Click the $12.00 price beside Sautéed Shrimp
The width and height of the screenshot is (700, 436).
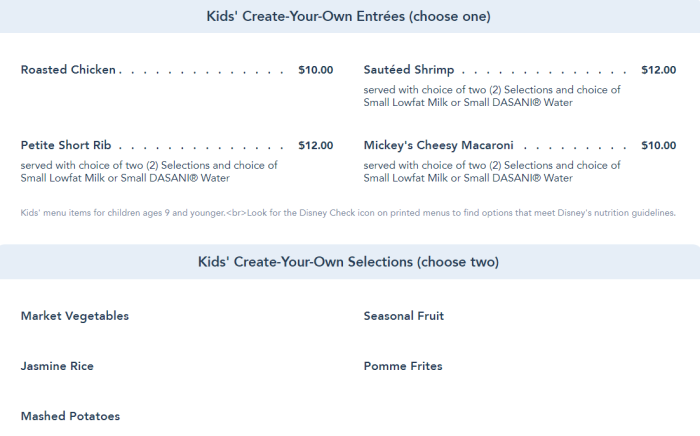[658, 70]
